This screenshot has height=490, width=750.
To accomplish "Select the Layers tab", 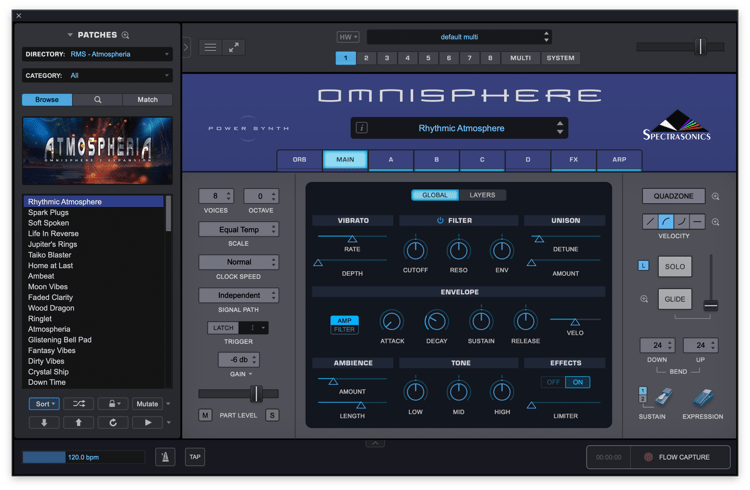I will click(x=482, y=195).
